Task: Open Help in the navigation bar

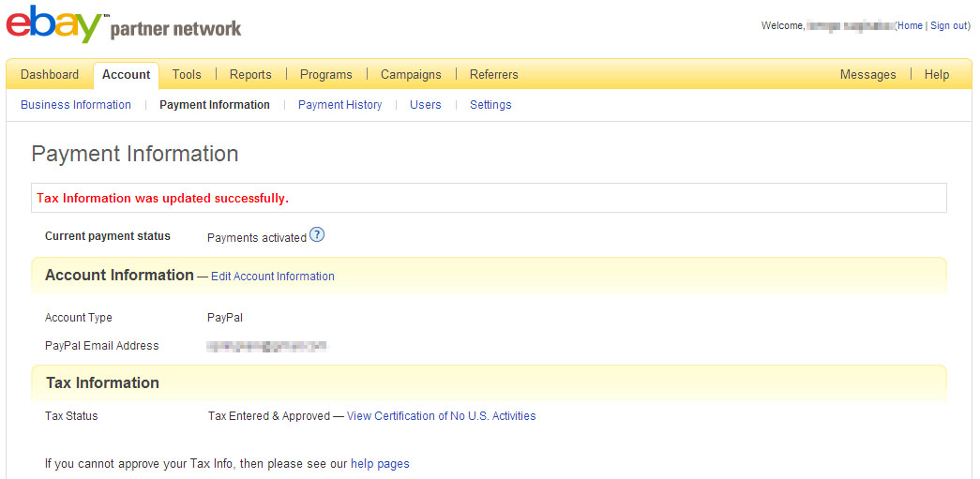Action: (936, 75)
